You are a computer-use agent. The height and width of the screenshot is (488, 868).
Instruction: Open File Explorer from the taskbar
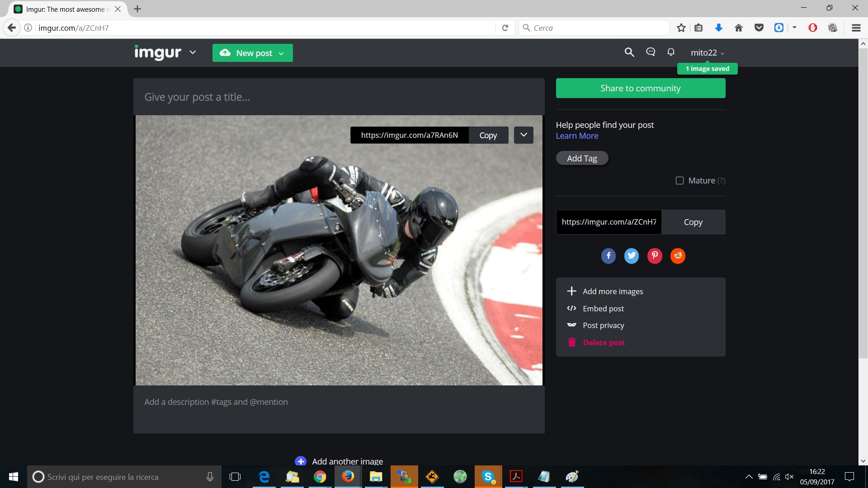click(376, 477)
